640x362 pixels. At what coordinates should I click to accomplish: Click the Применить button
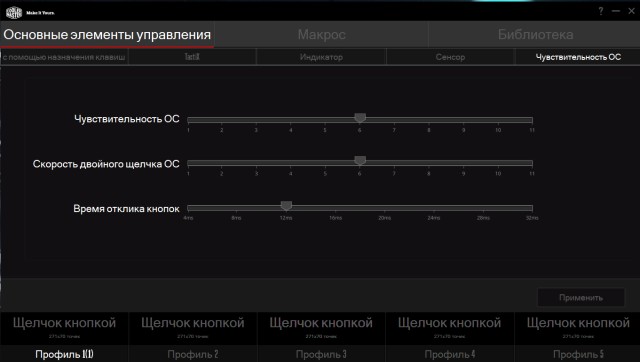[x=581, y=298]
